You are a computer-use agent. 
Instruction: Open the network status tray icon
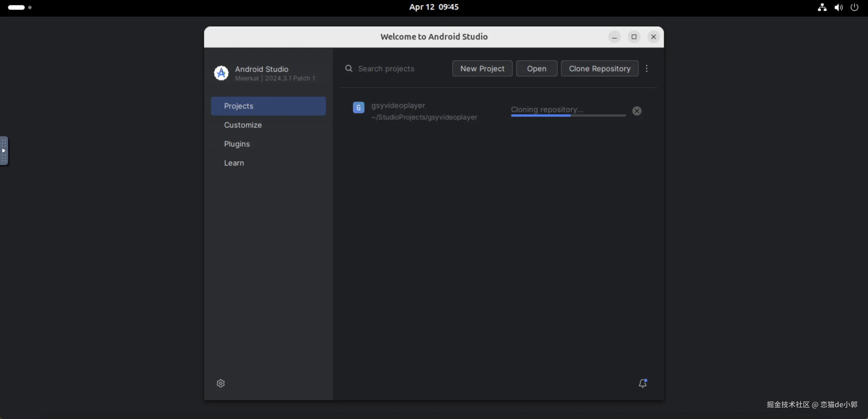coord(822,7)
